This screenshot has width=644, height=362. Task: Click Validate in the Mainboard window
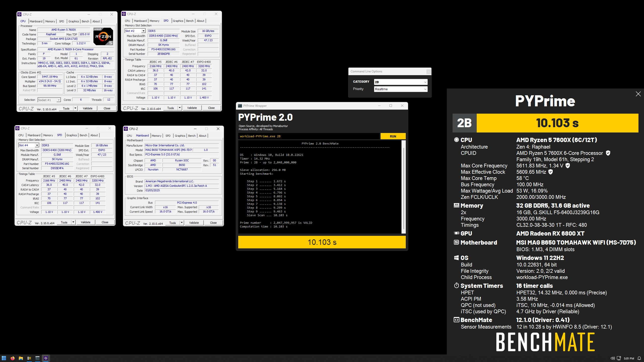click(x=194, y=223)
